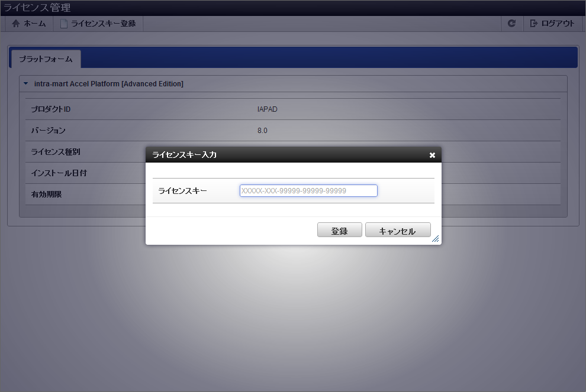Focus the ライセンスキー input field

tap(308, 191)
